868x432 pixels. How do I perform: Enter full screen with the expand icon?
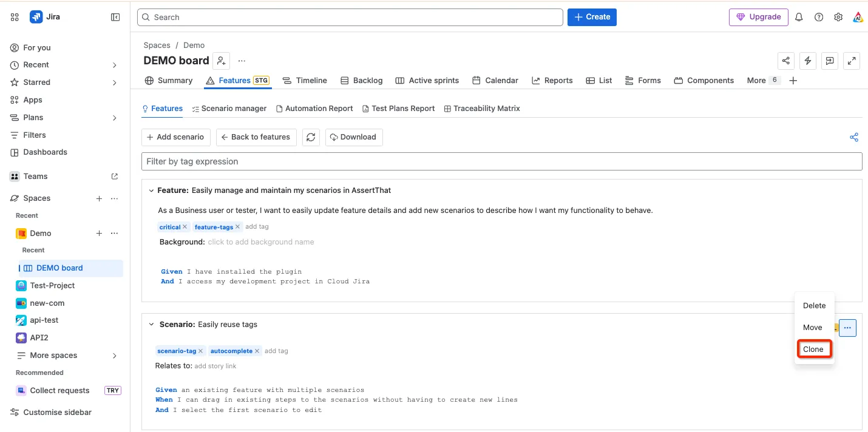tap(852, 61)
